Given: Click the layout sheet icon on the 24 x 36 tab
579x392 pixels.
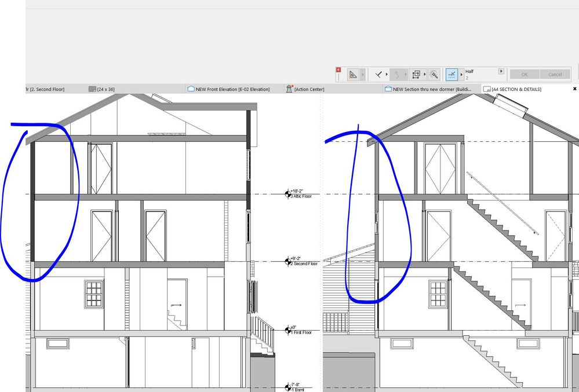Looking at the screenshot, I should pos(92,89).
